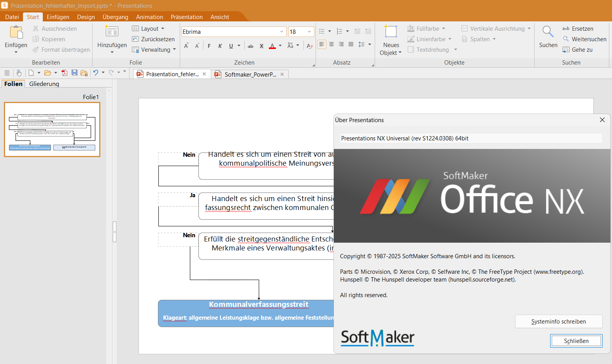Toggle strikethrough formatting icon

coord(251,46)
